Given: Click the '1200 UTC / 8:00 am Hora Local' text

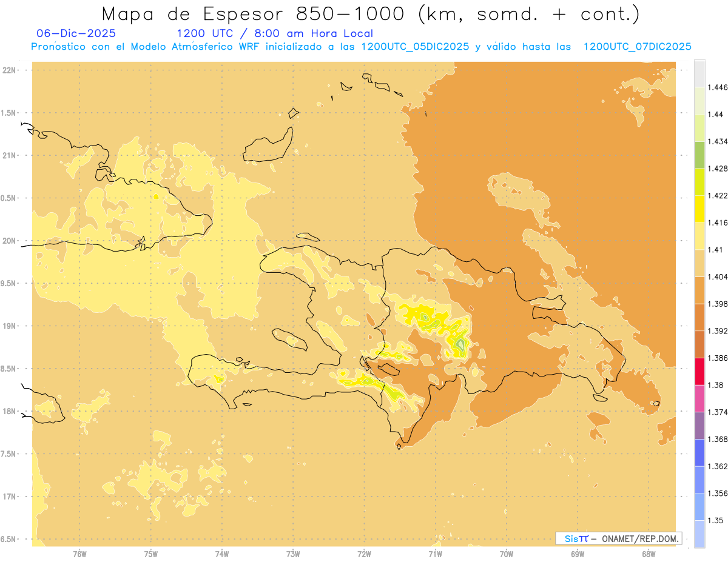Looking at the screenshot, I should coord(275,34).
